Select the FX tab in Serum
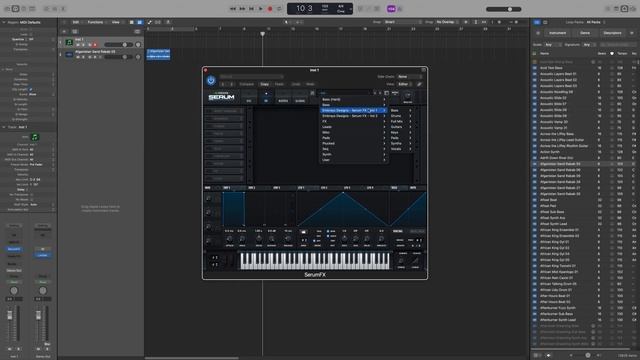This screenshot has width=640, height=360. [x=266, y=97]
